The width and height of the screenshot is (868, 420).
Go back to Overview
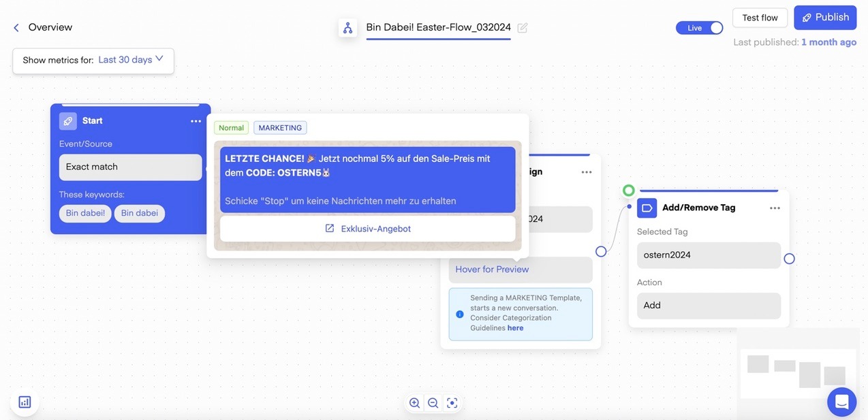(42, 27)
